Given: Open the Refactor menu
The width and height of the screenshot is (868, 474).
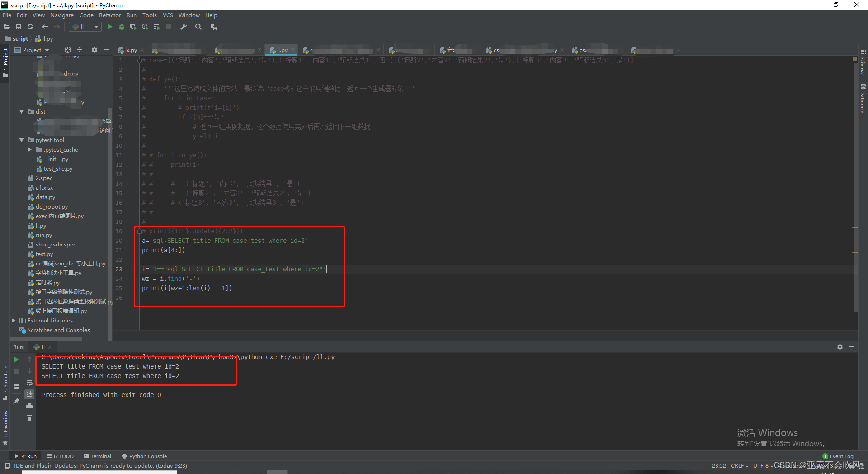Looking at the screenshot, I should (x=110, y=15).
